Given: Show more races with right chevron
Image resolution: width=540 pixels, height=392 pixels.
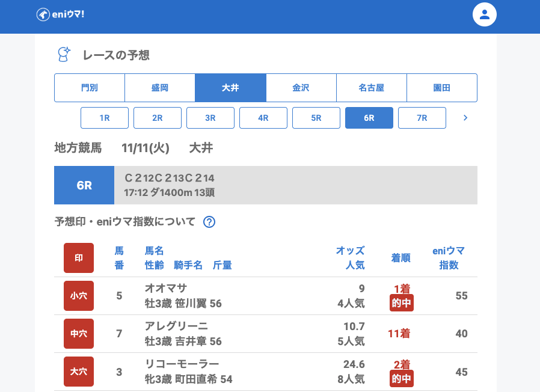Looking at the screenshot, I should (465, 118).
